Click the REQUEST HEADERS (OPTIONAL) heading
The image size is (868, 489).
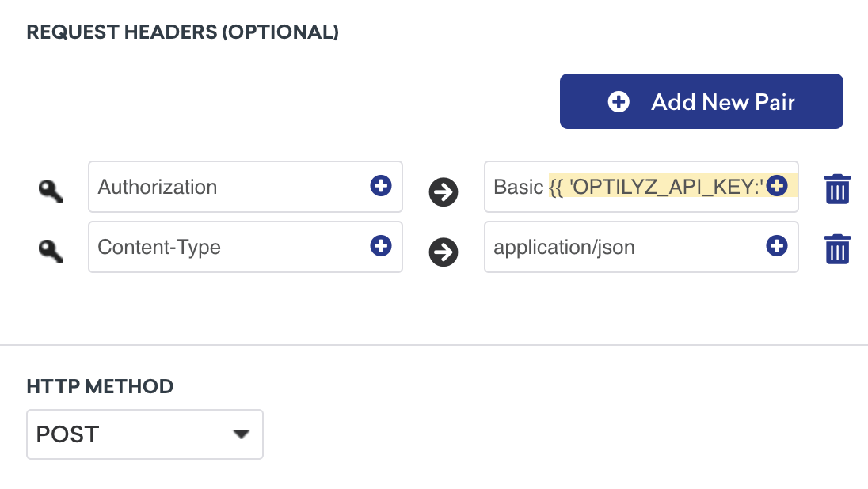click(x=182, y=32)
